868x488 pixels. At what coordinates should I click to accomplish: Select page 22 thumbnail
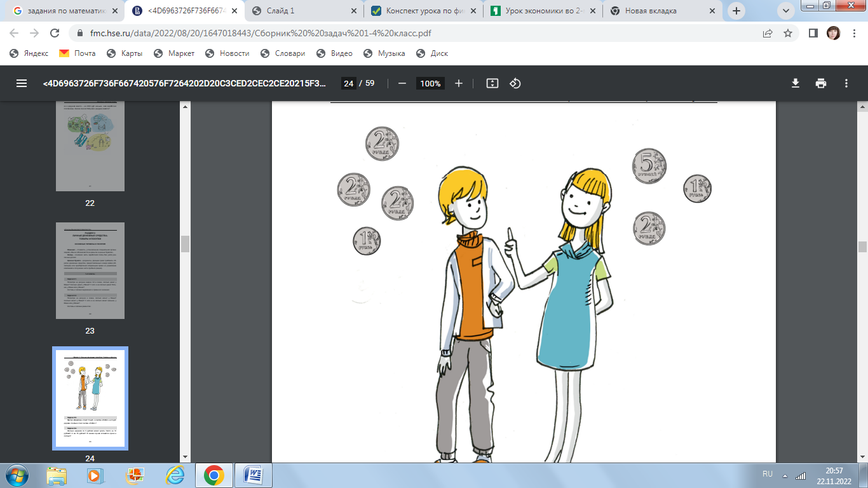coord(90,146)
